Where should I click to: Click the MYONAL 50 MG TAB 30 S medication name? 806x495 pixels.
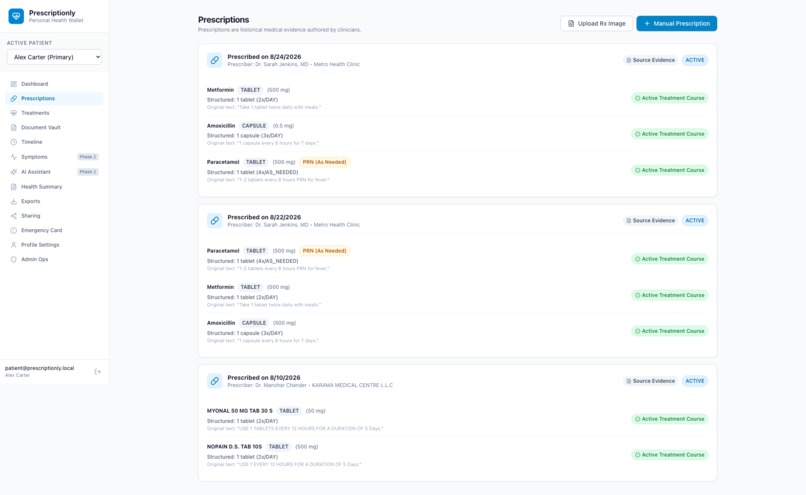point(240,411)
